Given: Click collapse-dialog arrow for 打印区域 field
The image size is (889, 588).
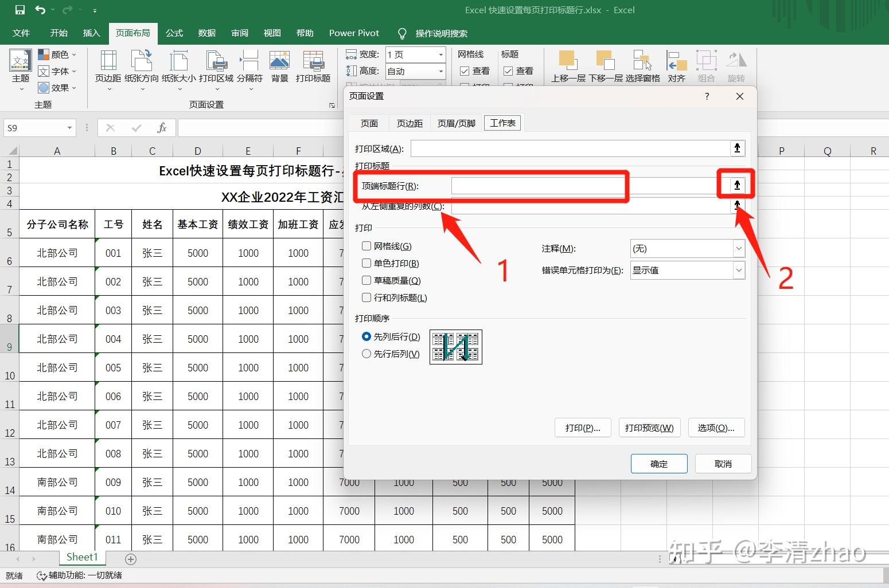Looking at the screenshot, I should pos(737,148).
